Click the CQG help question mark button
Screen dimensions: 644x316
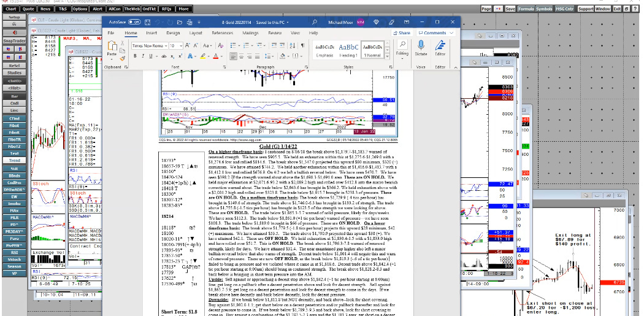coord(634,9)
